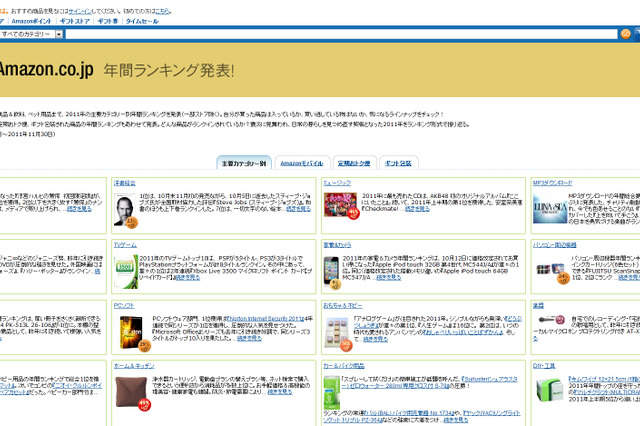Open the ホーム&キッチン category heading link
The image size is (640, 426).
tap(134, 366)
